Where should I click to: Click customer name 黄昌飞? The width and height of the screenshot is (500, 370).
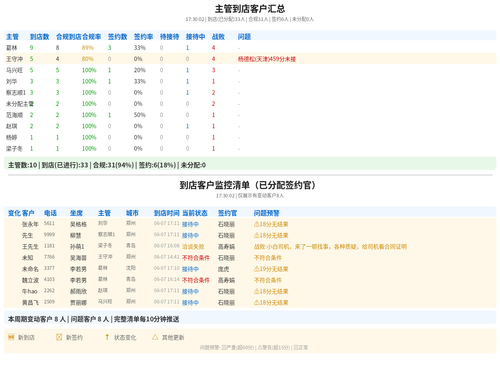coord(30,303)
